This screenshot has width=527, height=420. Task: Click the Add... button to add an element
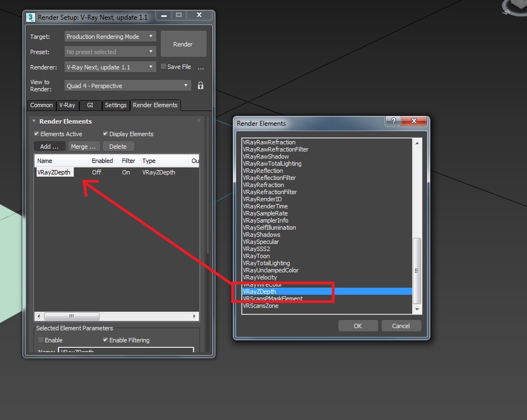49,146
